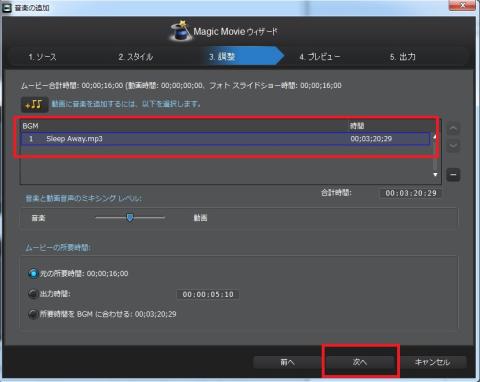This screenshot has width=480, height=382.
Task: Click the 次へ button
Action: (x=360, y=362)
